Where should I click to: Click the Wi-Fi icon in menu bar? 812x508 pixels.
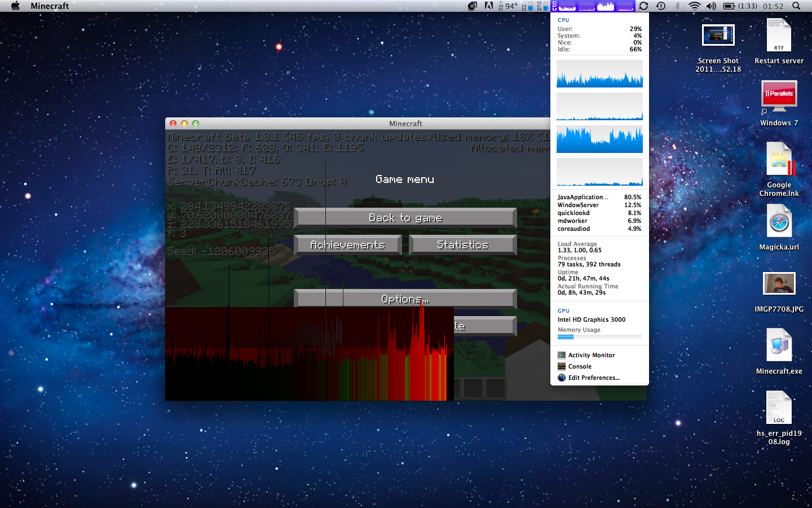[x=695, y=6]
